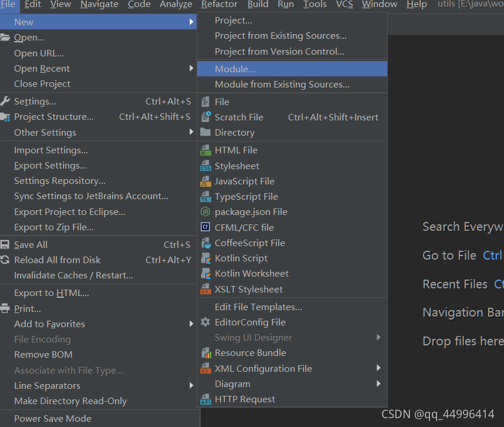Expand the Diagram submenu
This screenshot has width=504, height=427.
232,384
